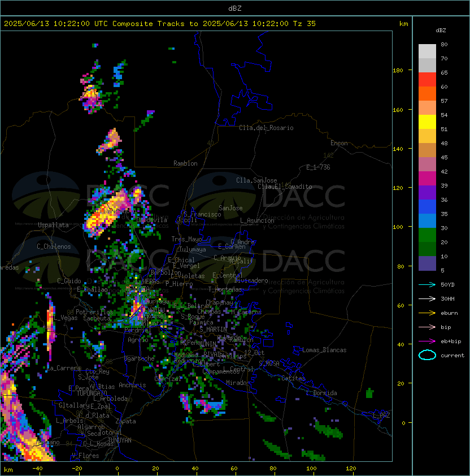The width and height of the screenshot is (470, 476).
Task: Click the 'Agrelo' place label
Action: [x=138, y=340]
